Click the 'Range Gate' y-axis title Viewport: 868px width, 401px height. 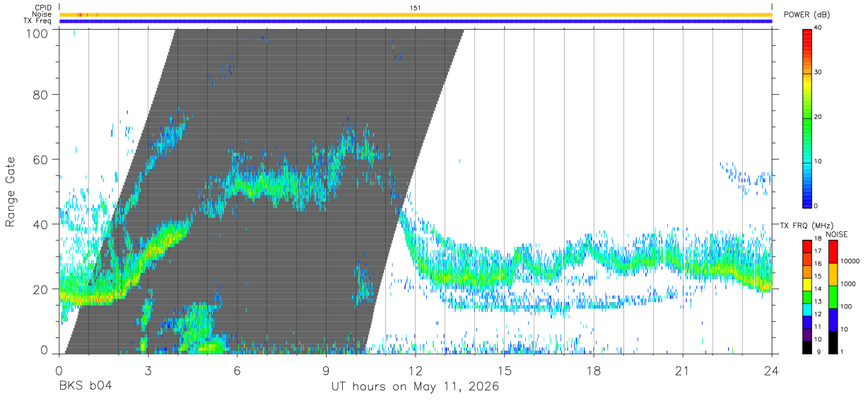[11, 191]
